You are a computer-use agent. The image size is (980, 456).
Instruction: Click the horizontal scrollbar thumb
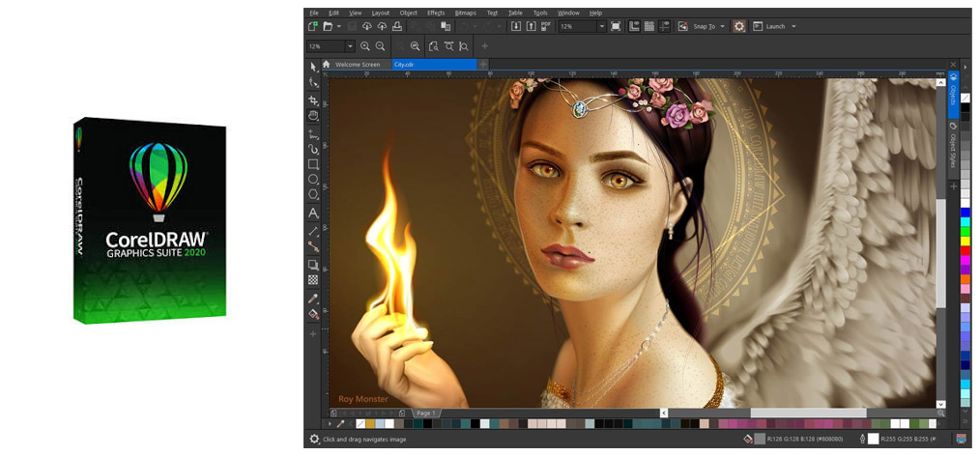pos(808,413)
